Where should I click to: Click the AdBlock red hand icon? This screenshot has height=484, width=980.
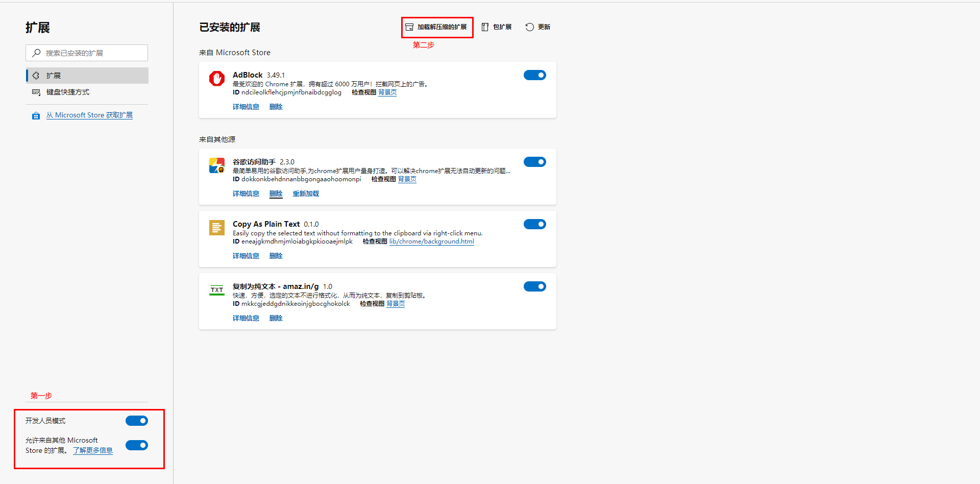click(x=217, y=78)
